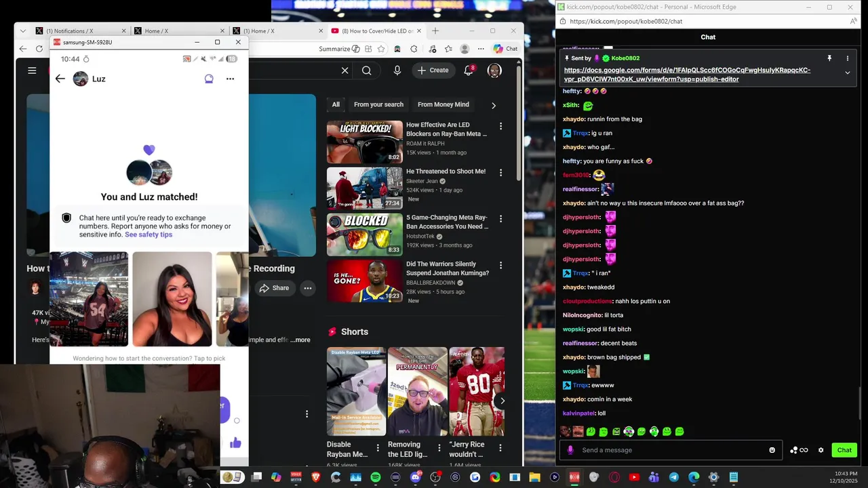View Luz's second profile photo
This screenshot has height=488, width=868.
(x=172, y=299)
